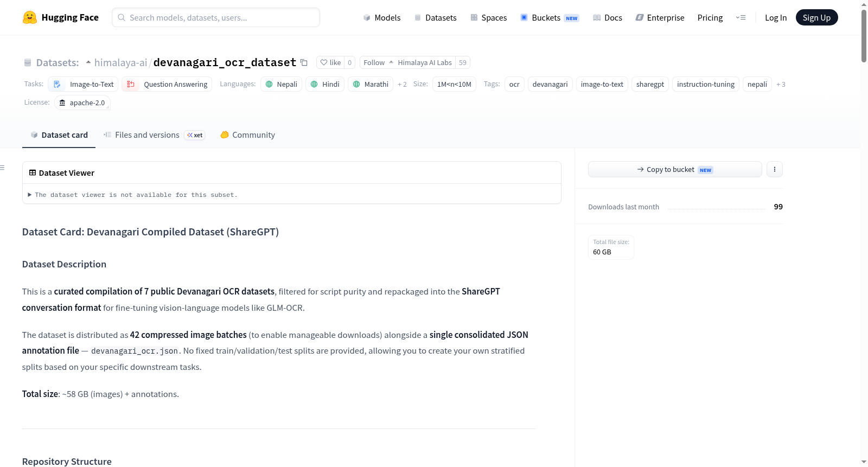Open Buckets in the top navigation

click(550, 17)
